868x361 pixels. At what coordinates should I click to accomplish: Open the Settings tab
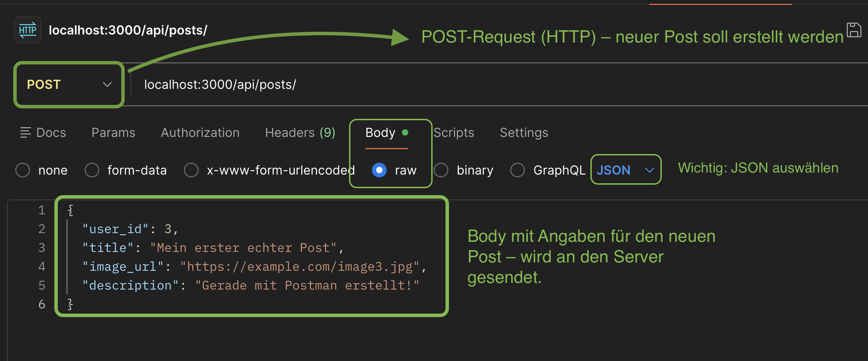point(524,133)
